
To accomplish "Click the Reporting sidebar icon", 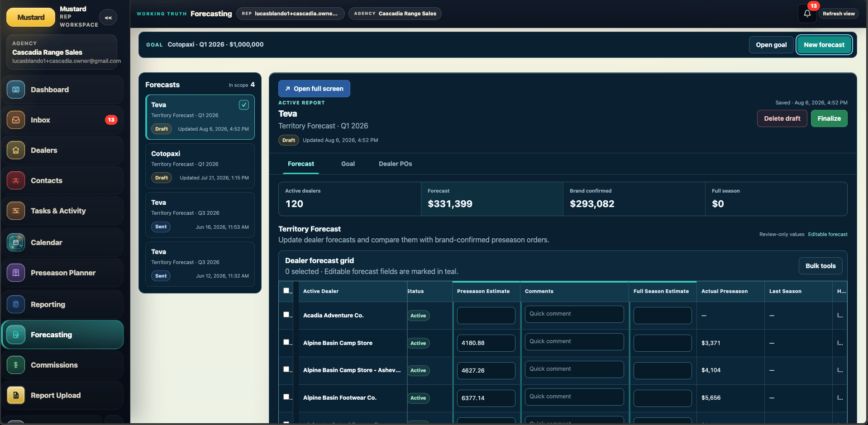I will [x=16, y=304].
